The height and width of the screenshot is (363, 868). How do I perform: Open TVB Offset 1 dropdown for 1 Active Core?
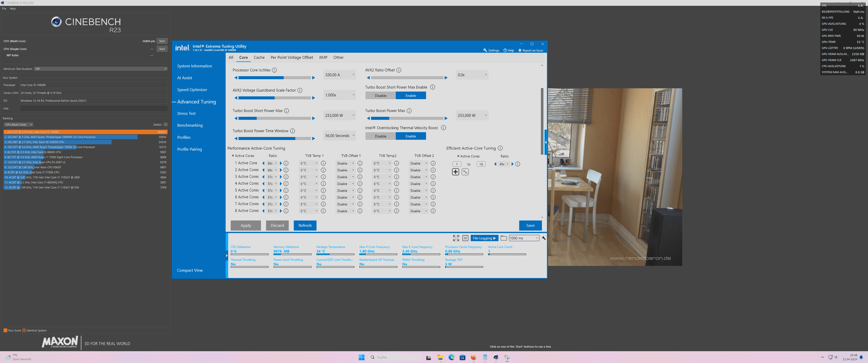[345, 163]
